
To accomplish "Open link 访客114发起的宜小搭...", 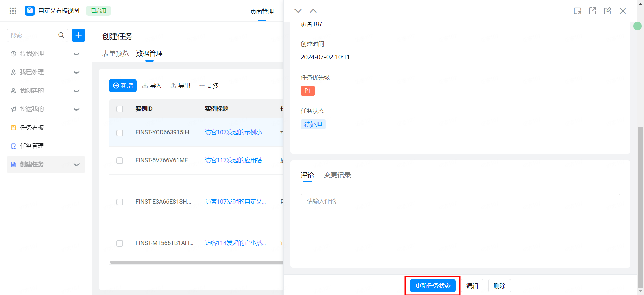I will (235, 243).
